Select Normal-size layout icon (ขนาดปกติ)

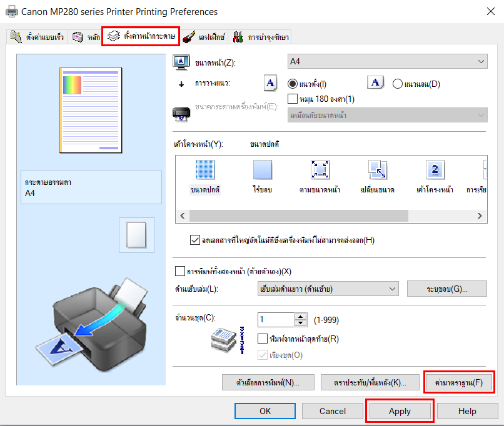(x=205, y=169)
